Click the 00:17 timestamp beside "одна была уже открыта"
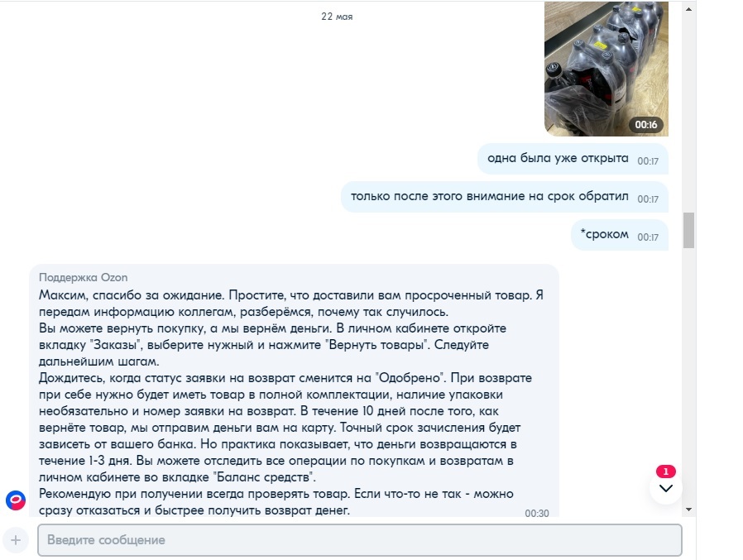Image resolution: width=743 pixels, height=560 pixels. [x=648, y=161]
